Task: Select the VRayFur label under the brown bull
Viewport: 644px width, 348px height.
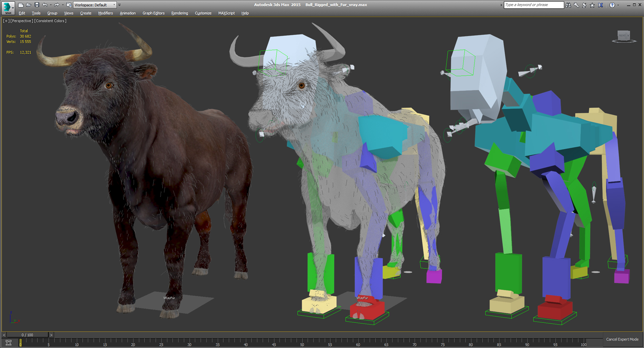Action: (x=169, y=298)
